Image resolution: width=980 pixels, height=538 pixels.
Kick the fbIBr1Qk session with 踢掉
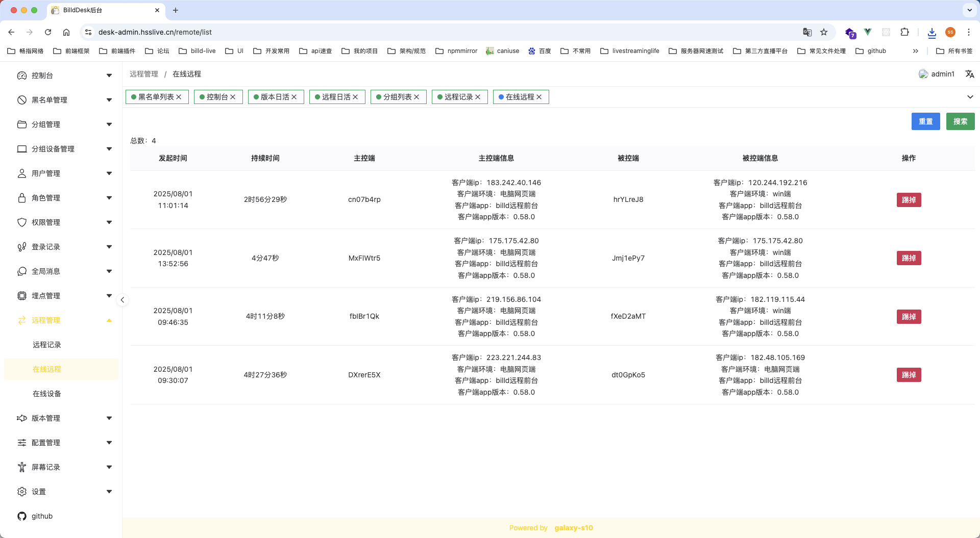(x=909, y=317)
